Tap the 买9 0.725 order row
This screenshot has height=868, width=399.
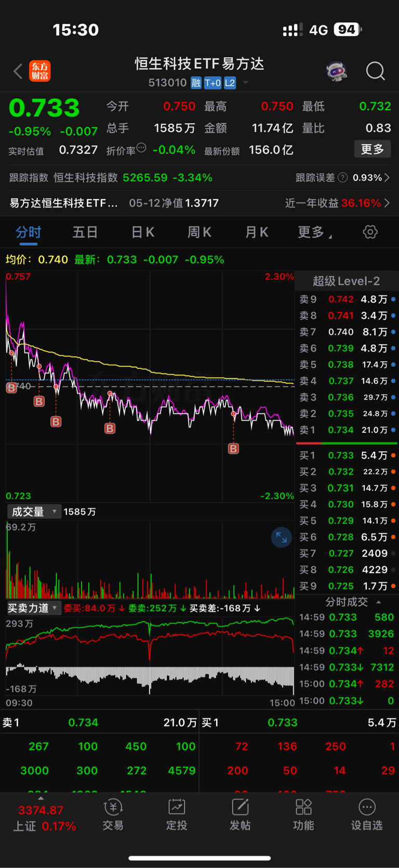[347, 586]
